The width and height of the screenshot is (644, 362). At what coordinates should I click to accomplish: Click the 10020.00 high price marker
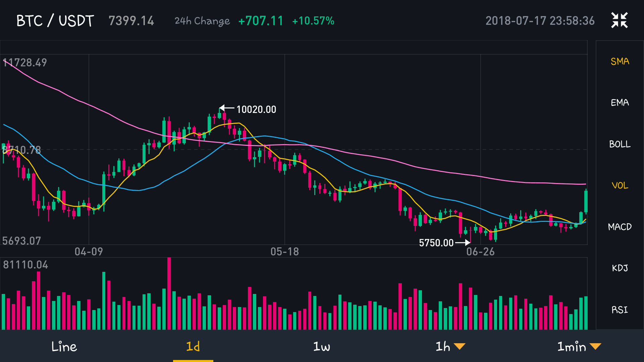[x=256, y=109]
